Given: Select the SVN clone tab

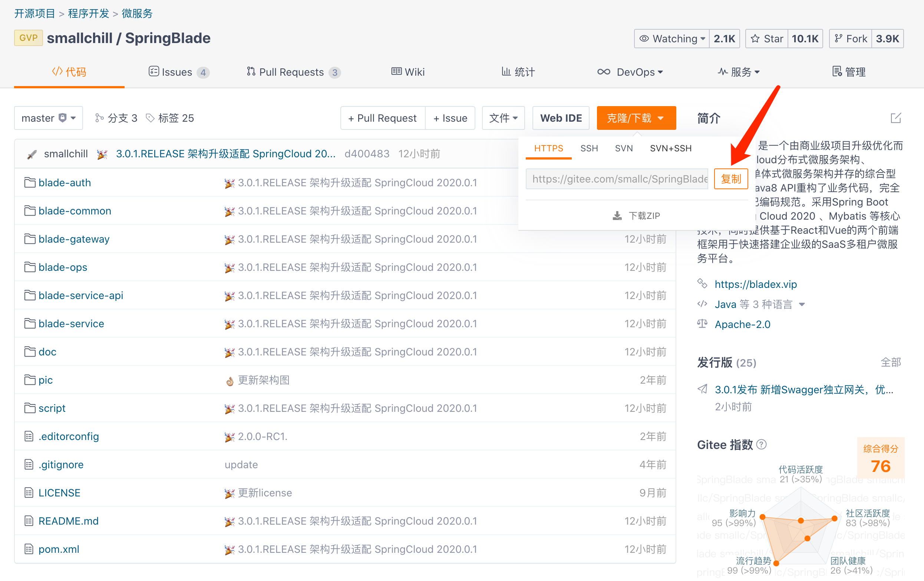Looking at the screenshot, I should pyautogui.click(x=624, y=148).
